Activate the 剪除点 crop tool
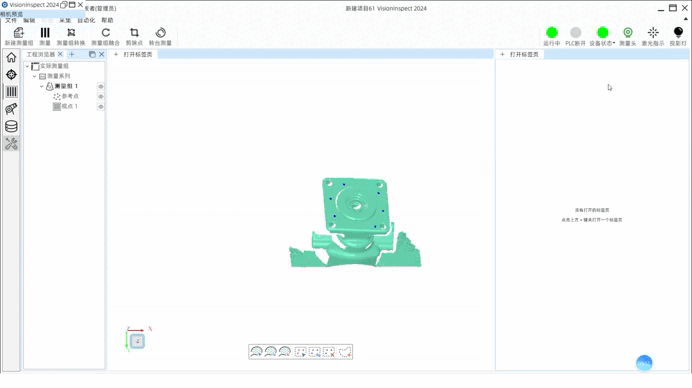The image size is (692, 388). (x=134, y=36)
